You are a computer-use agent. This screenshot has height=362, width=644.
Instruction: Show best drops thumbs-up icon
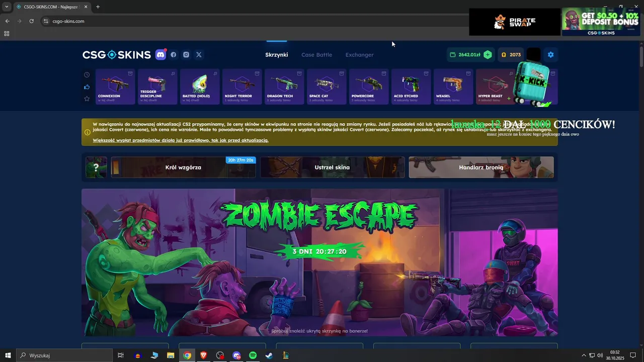pos(87,87)
